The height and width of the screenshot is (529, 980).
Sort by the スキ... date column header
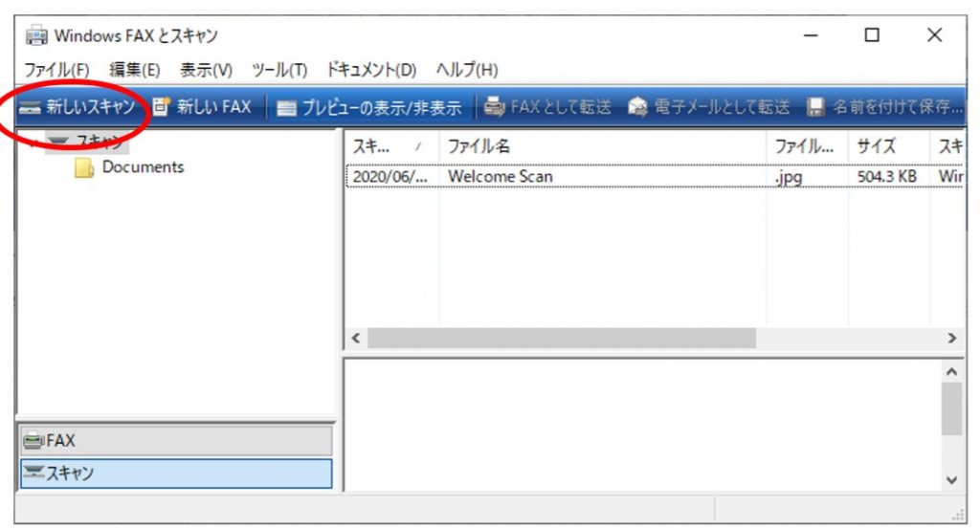[391, 146]
